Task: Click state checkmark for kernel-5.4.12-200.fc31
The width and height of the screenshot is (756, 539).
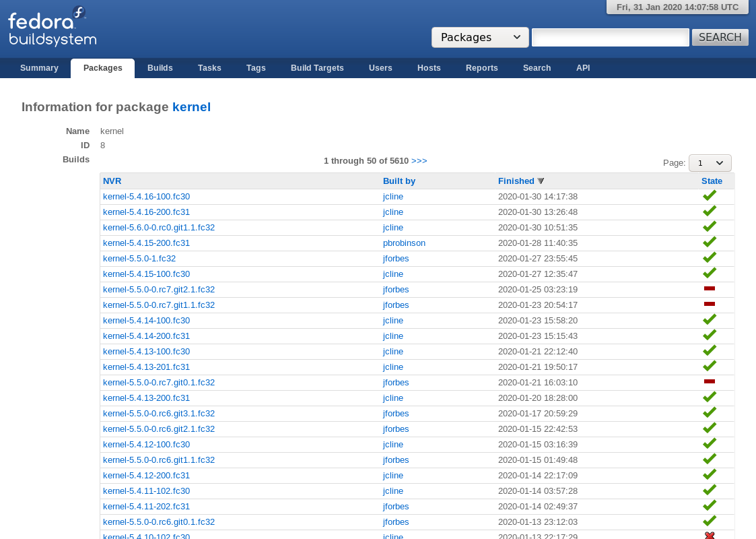Action: click(710, 474)
